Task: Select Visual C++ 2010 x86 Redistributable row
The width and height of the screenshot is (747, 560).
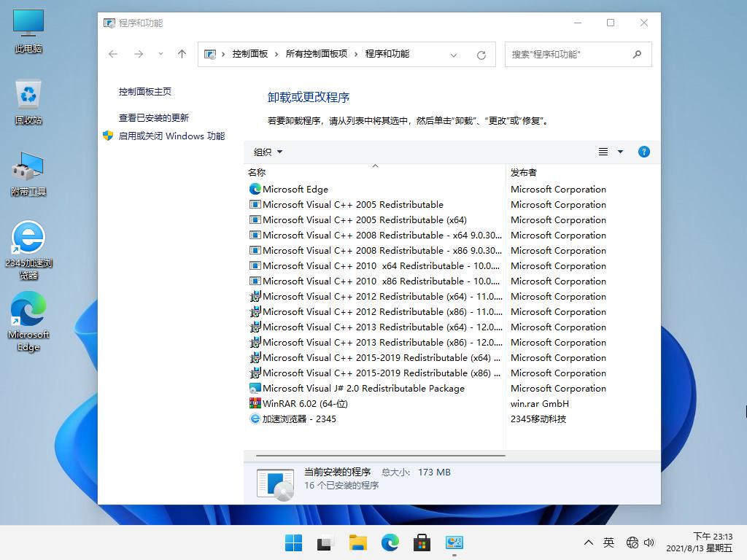Action: pos(375,281)
